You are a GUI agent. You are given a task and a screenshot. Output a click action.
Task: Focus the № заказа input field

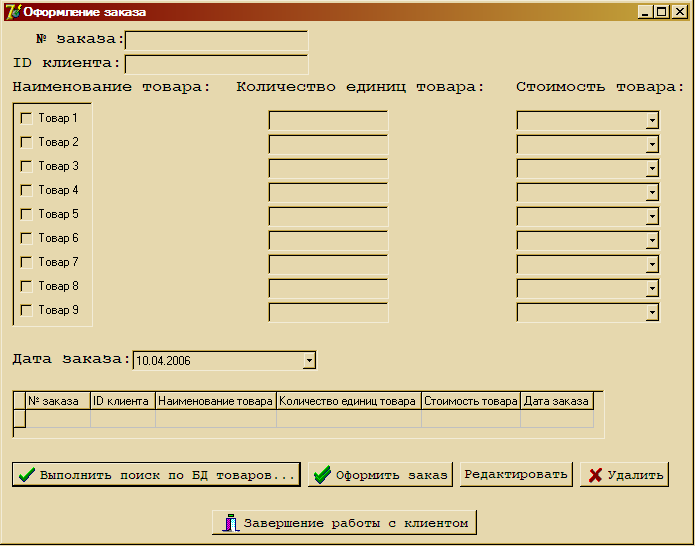coord(217,40)
